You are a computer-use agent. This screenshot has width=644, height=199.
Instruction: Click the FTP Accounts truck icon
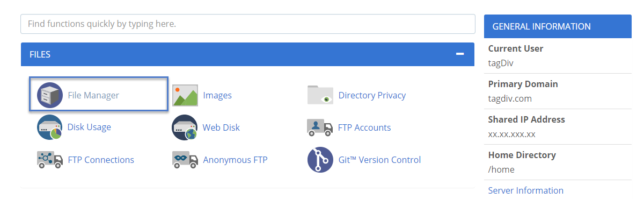click(320, 127)
